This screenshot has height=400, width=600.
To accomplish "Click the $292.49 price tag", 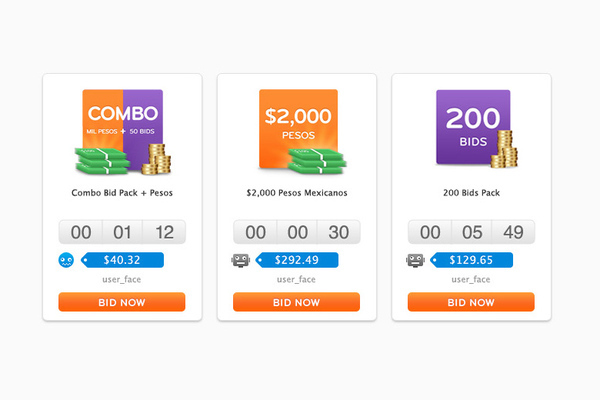I will (297, 260).
